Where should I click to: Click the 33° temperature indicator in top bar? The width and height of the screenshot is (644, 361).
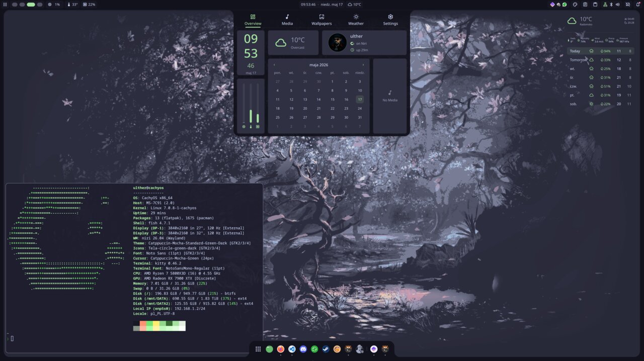pos(72,5)
